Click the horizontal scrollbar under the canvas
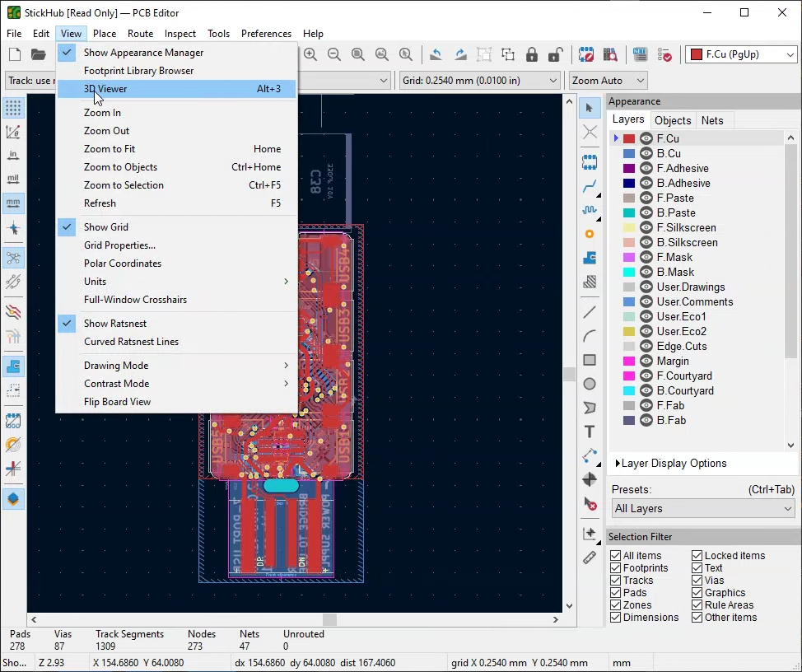 329,619
